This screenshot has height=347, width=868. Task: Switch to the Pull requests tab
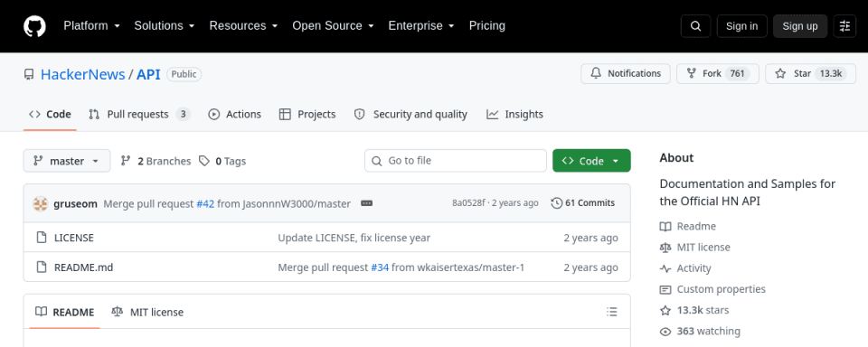click(x=139, y=115)
